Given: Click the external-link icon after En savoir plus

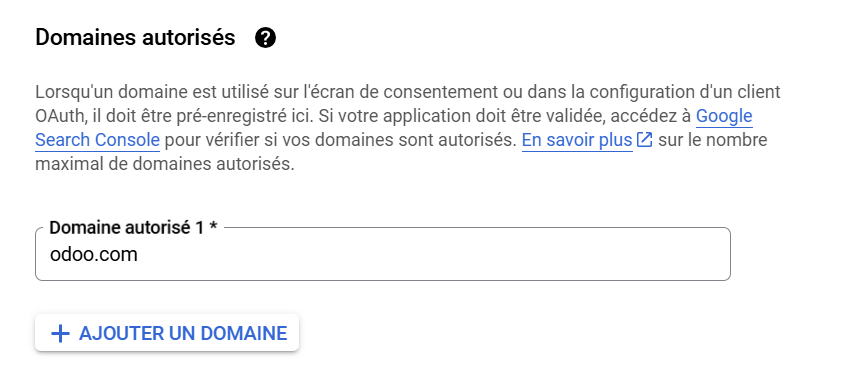Looking at the screenshot, I should coord(644,140).
